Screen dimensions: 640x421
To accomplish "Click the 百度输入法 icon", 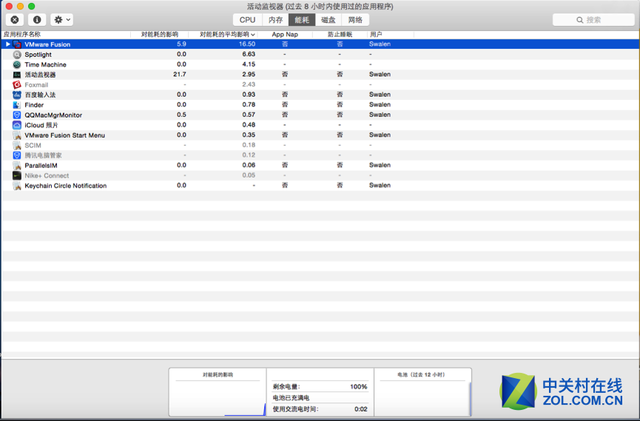I will coord(17,95).
